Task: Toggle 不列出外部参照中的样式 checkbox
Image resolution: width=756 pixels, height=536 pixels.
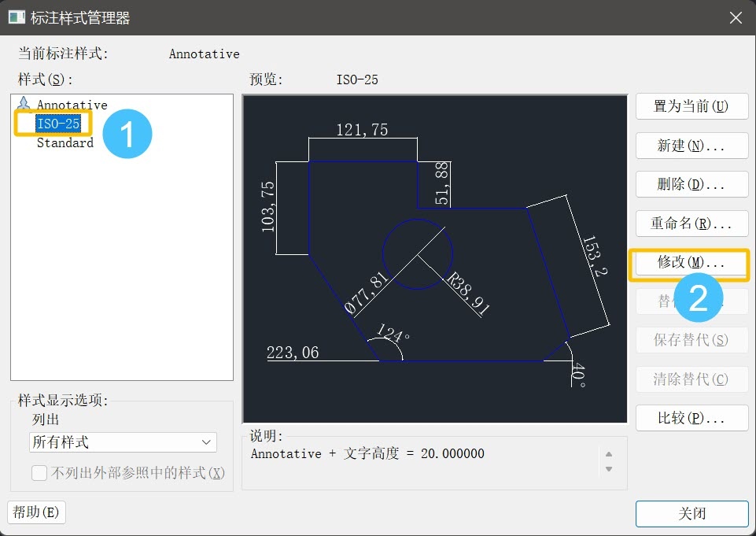Action: click(x=39, y=473)
